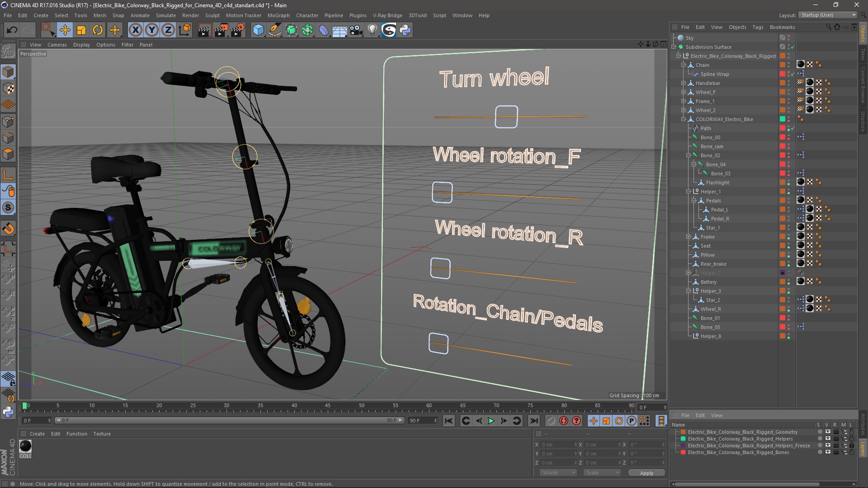868x488 pixels.
Task: Toggle solo for Bones layer
Action: coord(820,452)
